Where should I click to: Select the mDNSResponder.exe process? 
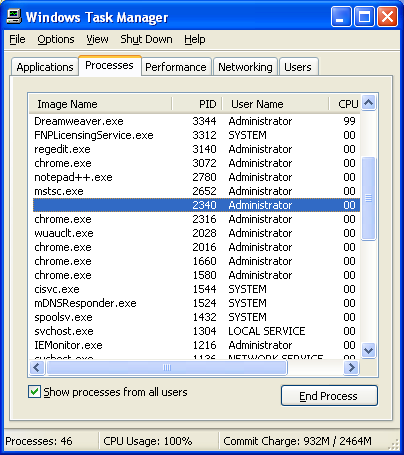coord(196,303)
